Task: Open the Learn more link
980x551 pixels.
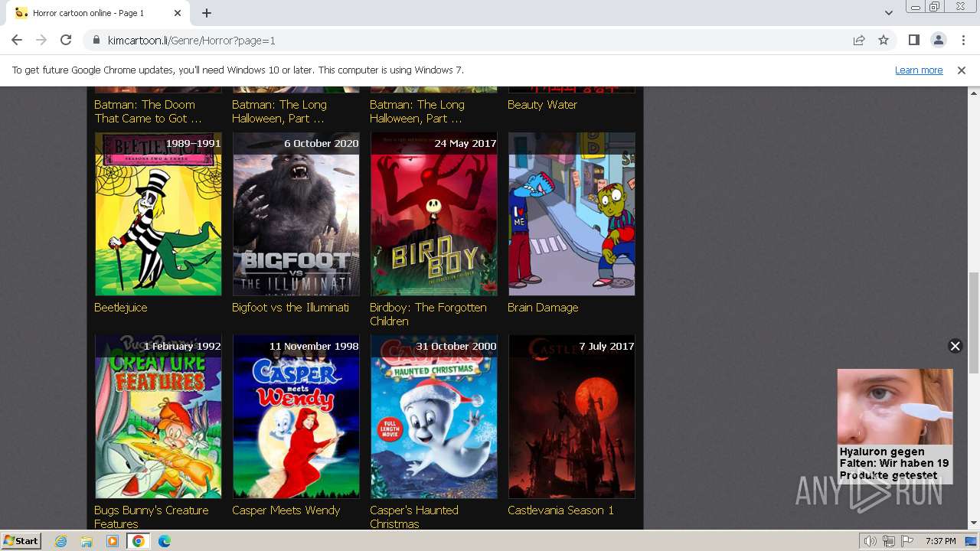Action: coord(919,70)
